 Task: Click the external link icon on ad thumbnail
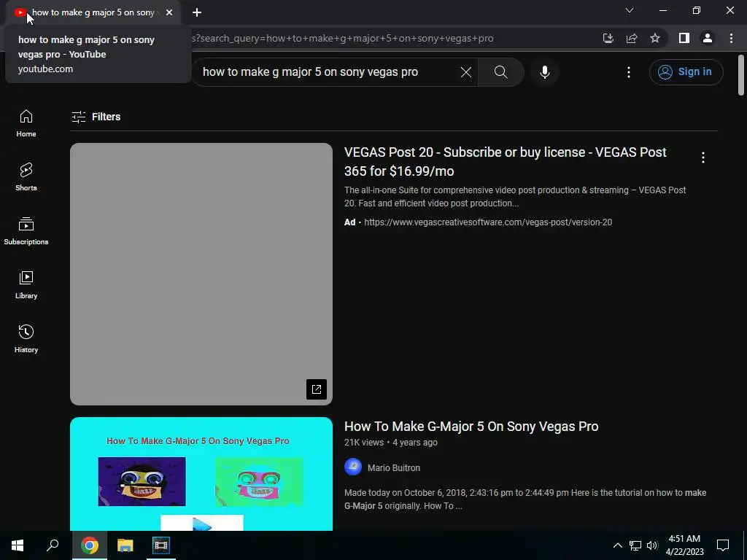coord(317,389)
